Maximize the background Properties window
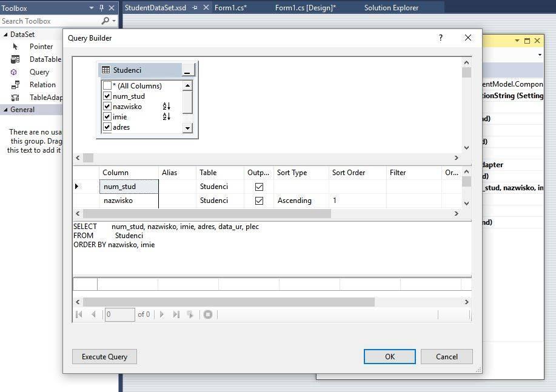 528,41
